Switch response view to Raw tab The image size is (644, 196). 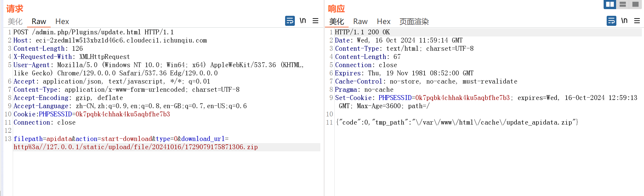[x=360, y=22]
